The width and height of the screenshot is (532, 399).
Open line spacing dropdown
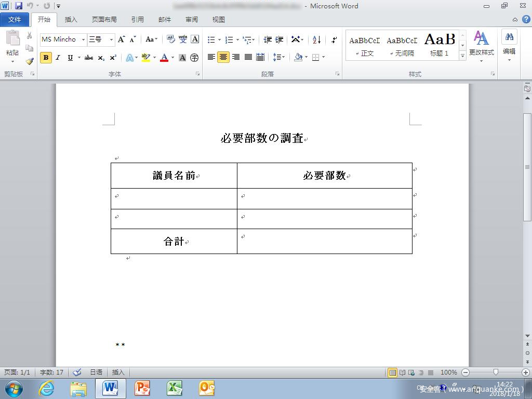coord(278,57)
